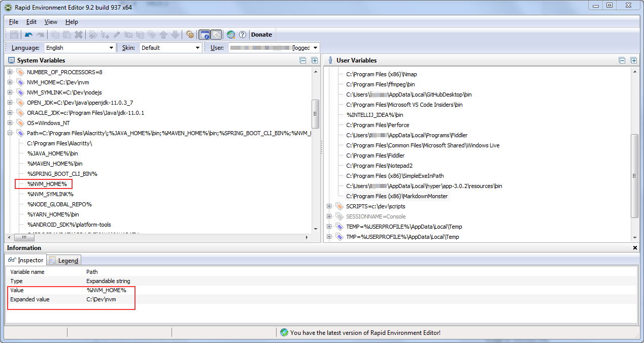Expand the NVM_SYMLINK variable node
Screen dimensions: 644x343
(10, 92)
